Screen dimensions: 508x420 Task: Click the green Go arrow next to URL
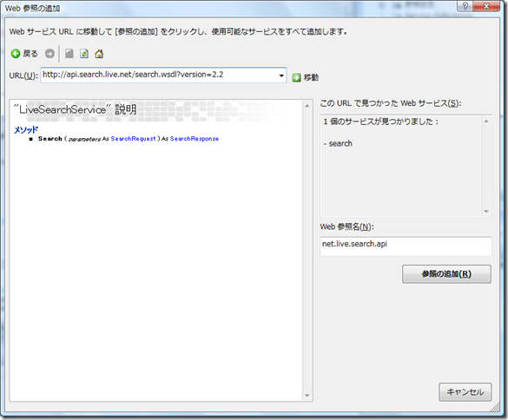click(x=296, y=78)
